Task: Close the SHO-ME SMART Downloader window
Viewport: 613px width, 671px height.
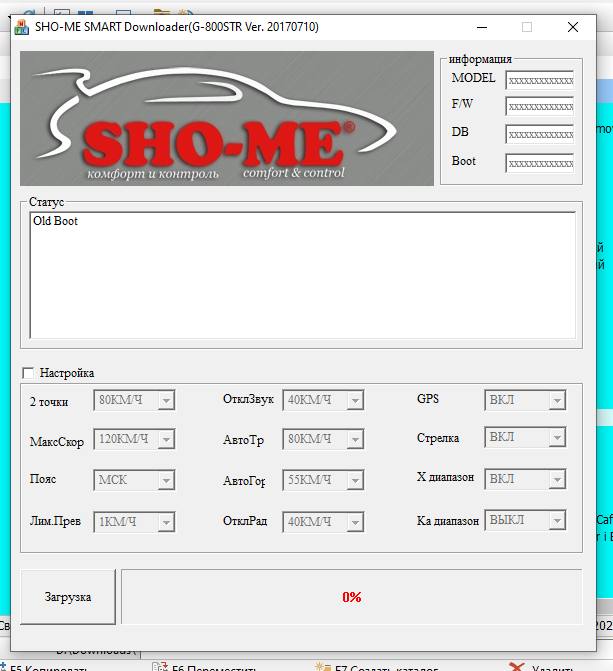Action: tap(573, 27)
